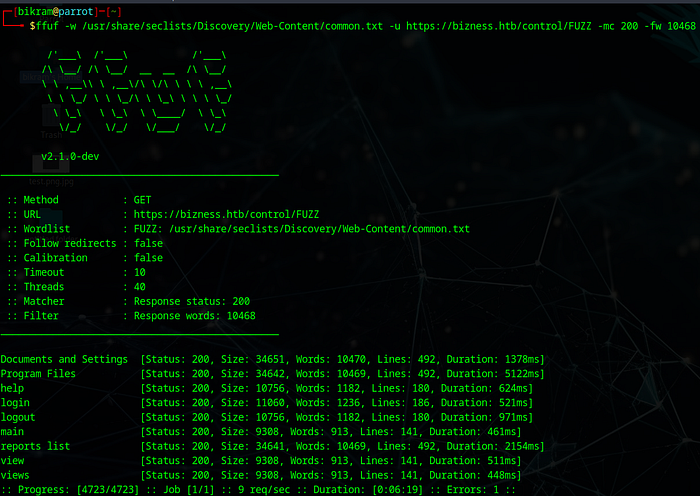Click the Duration: 511ms value in view row
The height and width of the screenshot is (496, 700).
473,461
